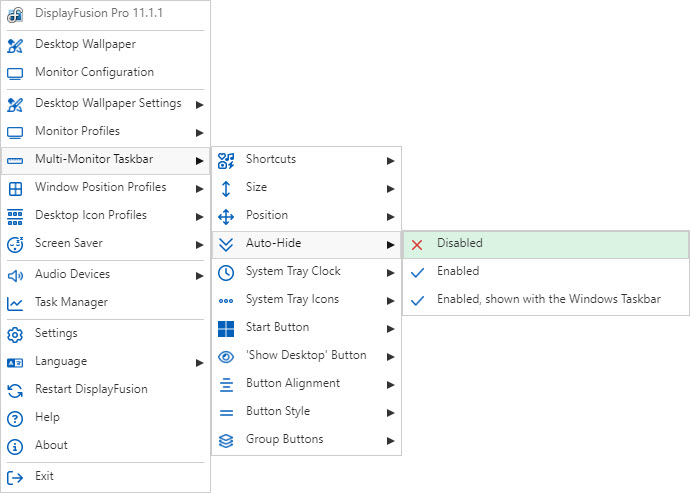Click the Group Buttons layers icon
The width and height of the screenshot is (690, 493).
(226, 440)
